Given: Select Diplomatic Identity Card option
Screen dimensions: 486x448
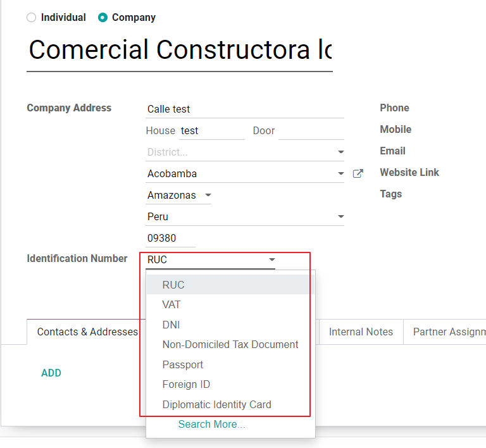Looking at the screenshot, I should (216, 405).
